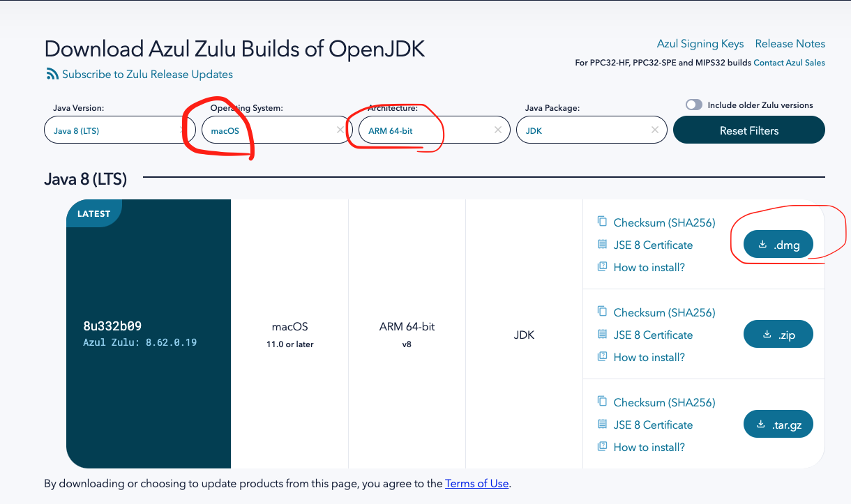Clear the Java 8 (LTS) version filter
The height and width of the screenshot is (504, 851).
point(182,130)
